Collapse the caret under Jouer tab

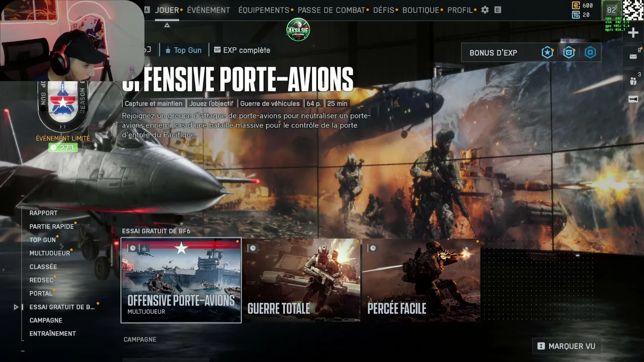click(167, 25)
